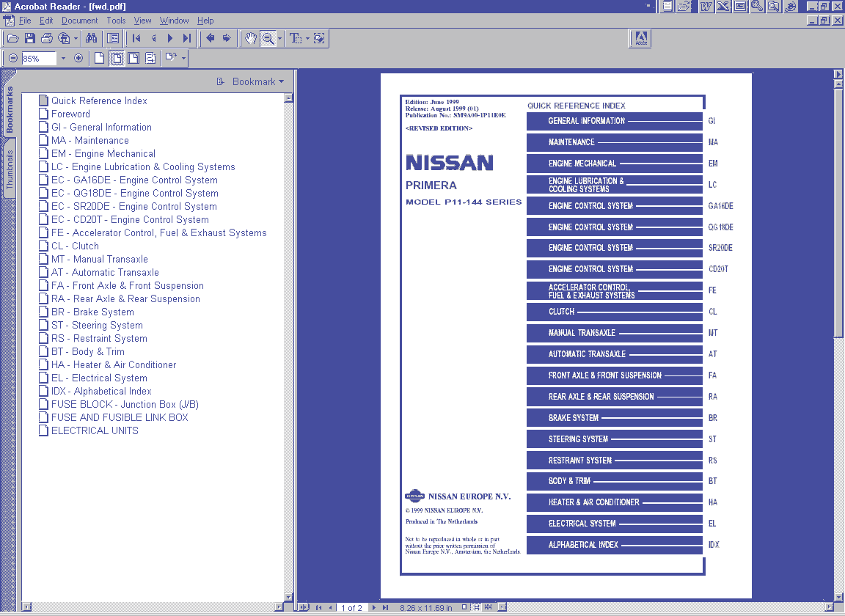
Task: Open the EM - Engine Mechanical bookmark
Action: 103,153
